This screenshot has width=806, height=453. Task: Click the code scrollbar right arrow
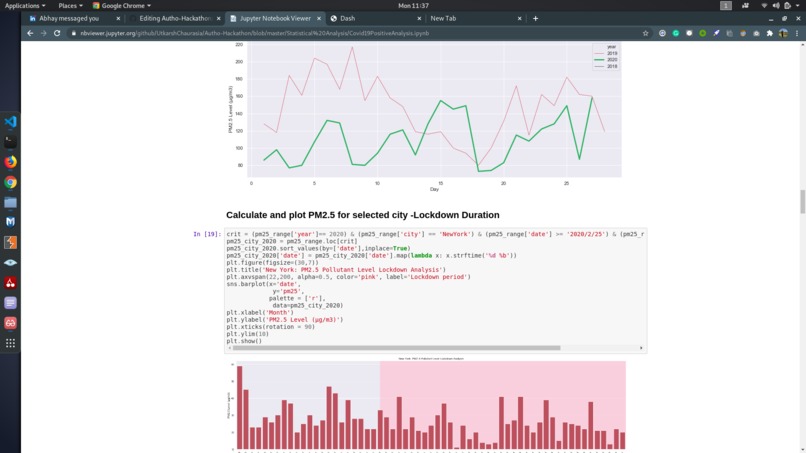tap(641, 348)
